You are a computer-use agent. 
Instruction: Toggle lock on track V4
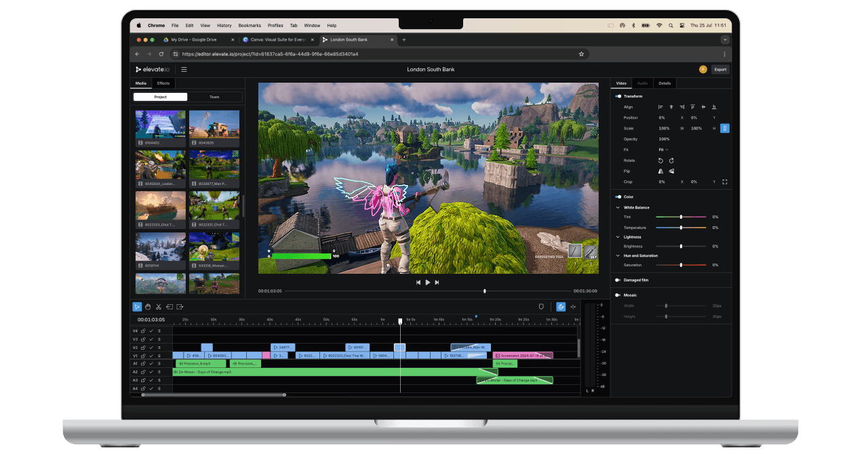pyautogui.click(x=143, y=331)
